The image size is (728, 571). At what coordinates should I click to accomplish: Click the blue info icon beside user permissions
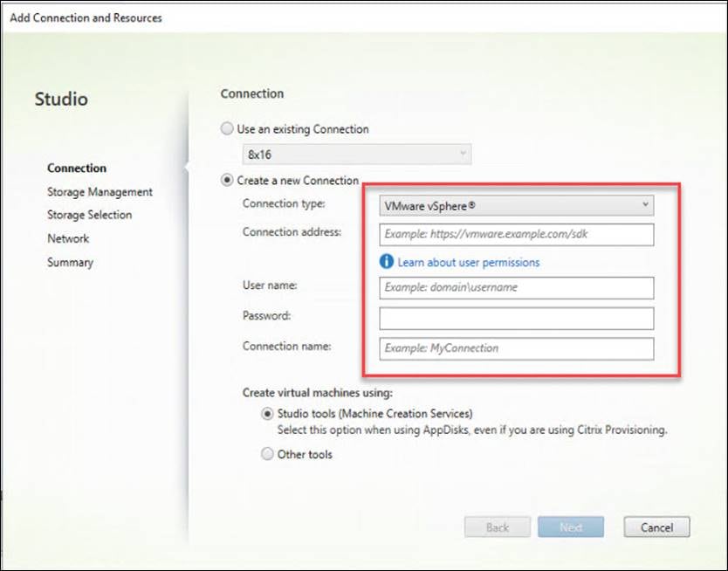click(x=387, y=262)
